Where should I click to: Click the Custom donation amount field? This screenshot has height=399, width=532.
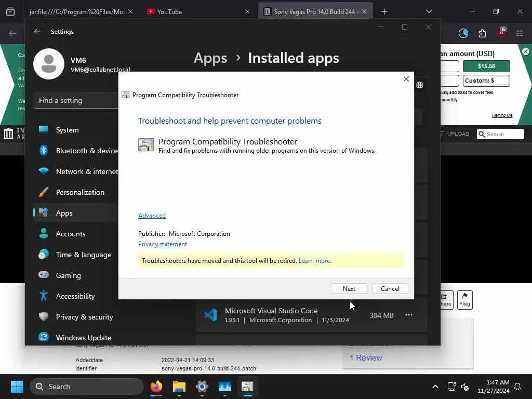coord(502,81)
